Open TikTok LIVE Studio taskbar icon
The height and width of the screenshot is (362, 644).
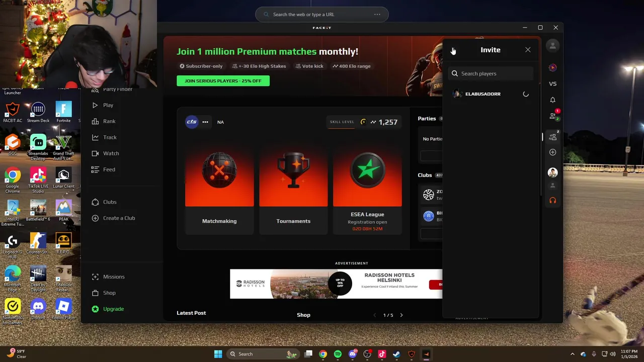(382, 354)
